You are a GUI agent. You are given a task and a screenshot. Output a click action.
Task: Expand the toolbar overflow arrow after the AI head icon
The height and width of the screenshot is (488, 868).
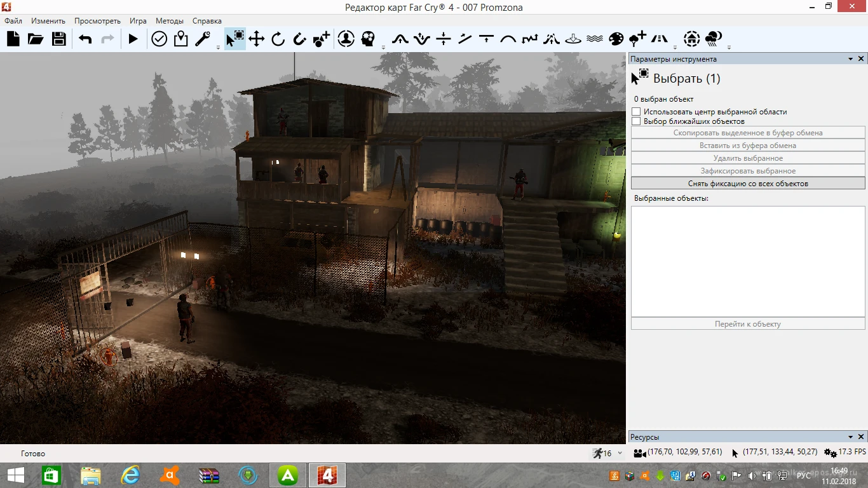pos(383,47)
